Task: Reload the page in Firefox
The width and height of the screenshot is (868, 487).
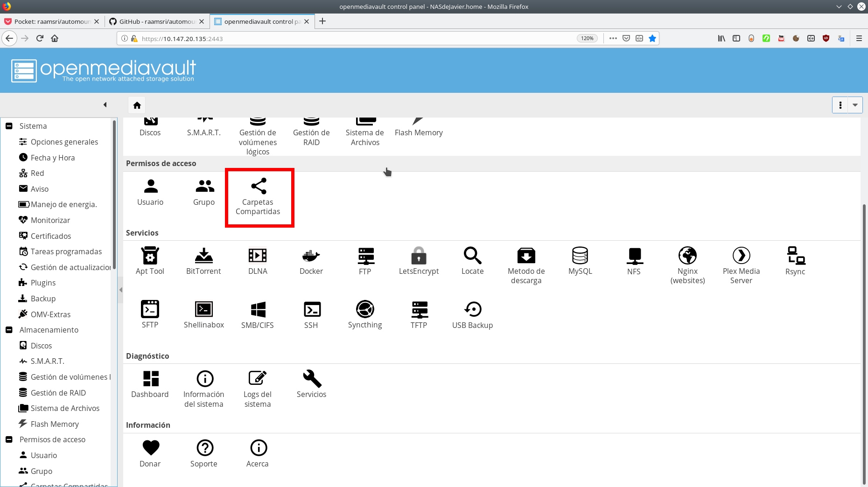Action: 40,38
